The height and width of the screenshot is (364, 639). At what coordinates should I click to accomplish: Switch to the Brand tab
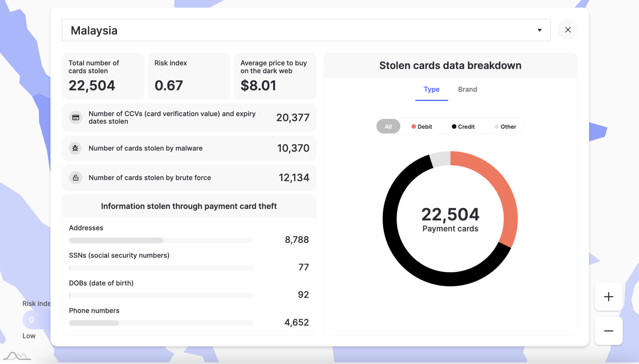[x=467, y=90]
